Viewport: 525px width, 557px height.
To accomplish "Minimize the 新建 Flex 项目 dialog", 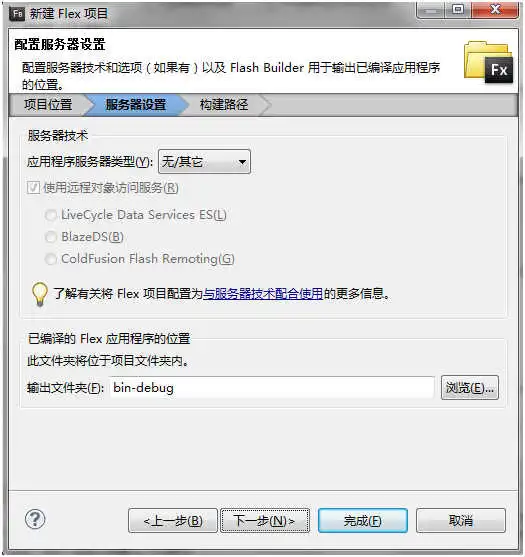I will (431, 11).
